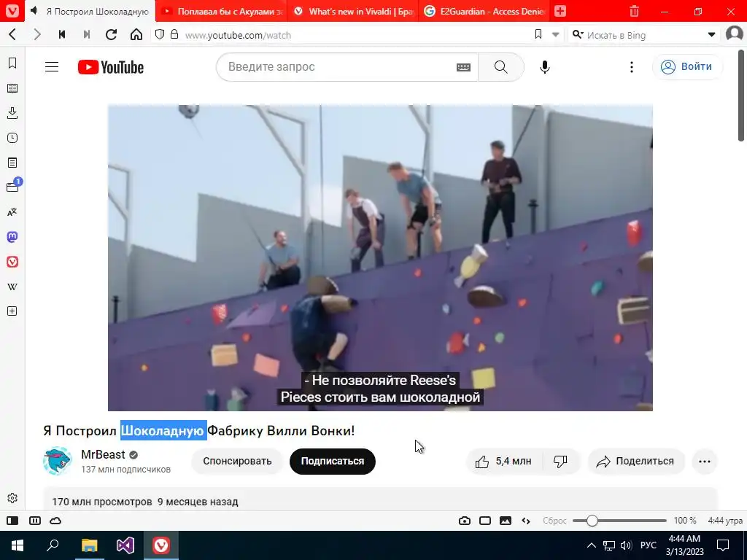Open the Translate panel
This screenshot has width=747, height=560.
coord(13,212)
